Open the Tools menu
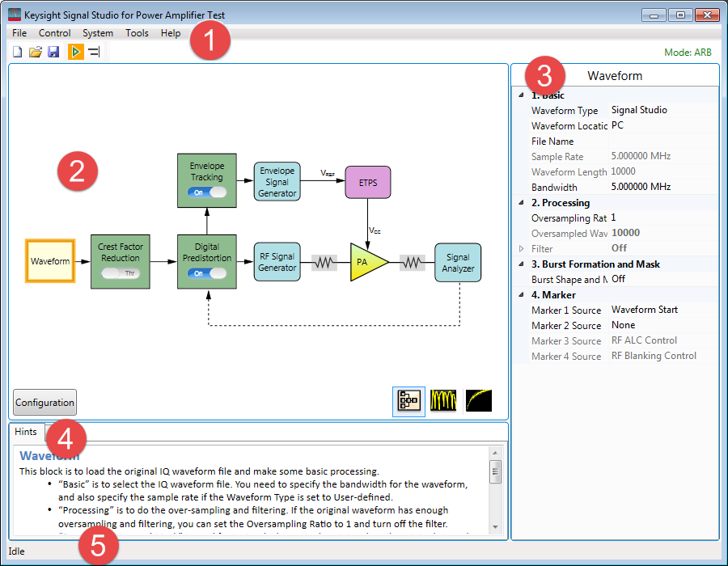728x566 pixels. tap(137, 33)
